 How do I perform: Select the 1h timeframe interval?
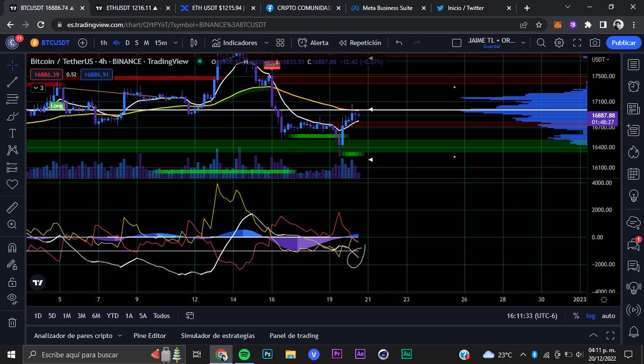coord(104,43)
